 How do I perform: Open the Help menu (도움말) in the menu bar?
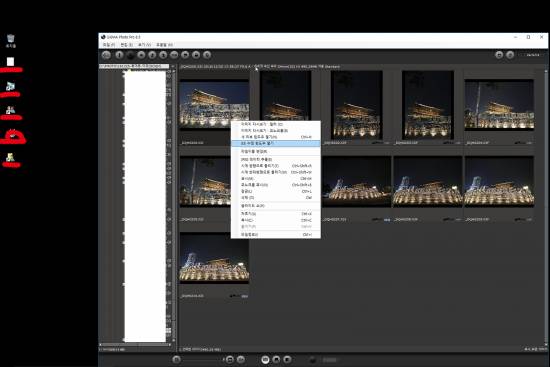tap(164, 45)
